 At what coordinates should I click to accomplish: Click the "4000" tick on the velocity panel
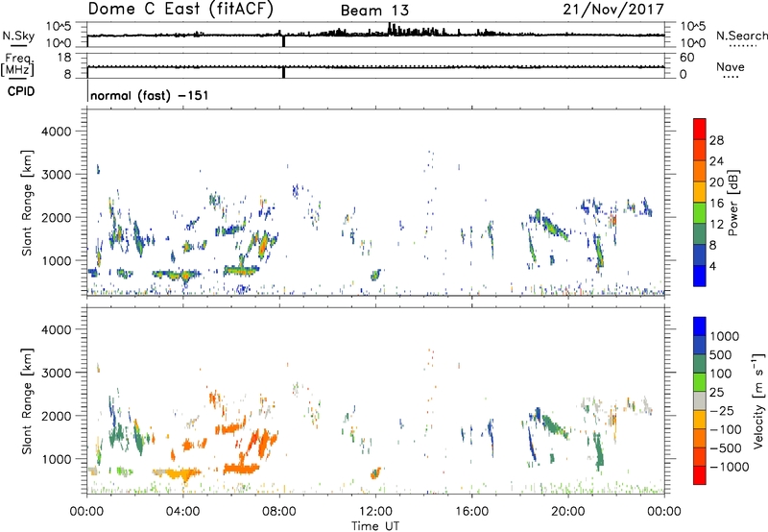[x=56, y=329]
